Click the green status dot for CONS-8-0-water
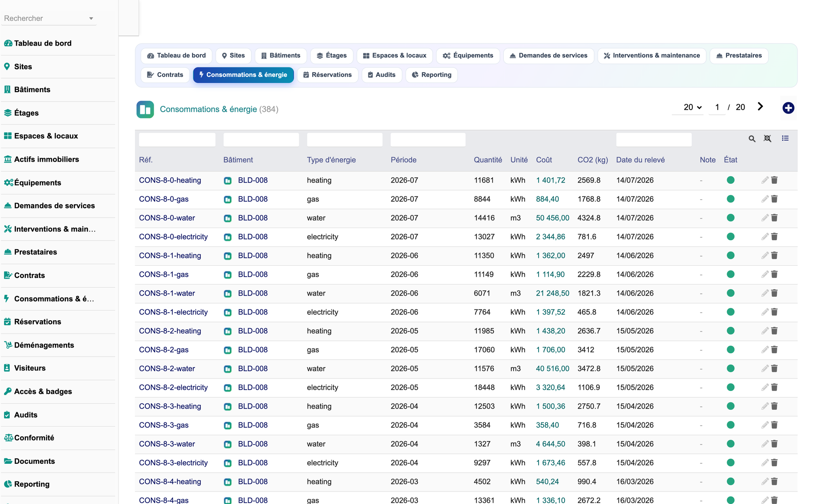The width and height of the screenshot is (815, 504). coord(730,218)
